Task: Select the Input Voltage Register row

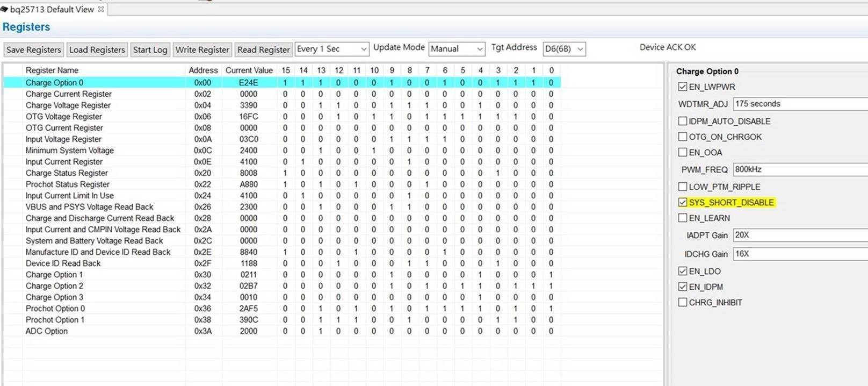Action: (282, 139)
